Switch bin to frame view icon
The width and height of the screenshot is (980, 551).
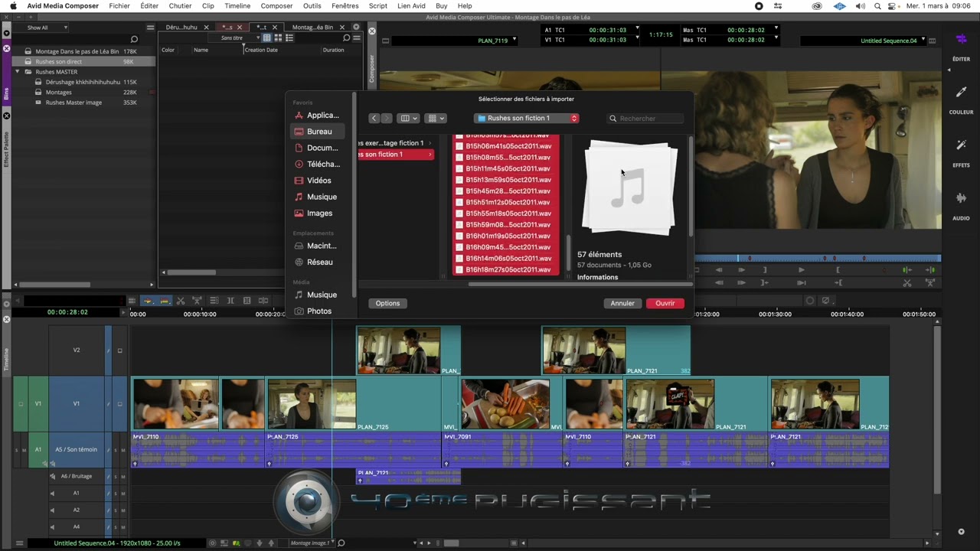click(278, 37)
